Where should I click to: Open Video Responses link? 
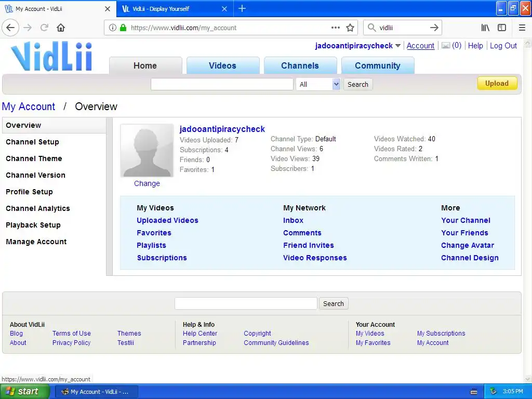[315, 258]
